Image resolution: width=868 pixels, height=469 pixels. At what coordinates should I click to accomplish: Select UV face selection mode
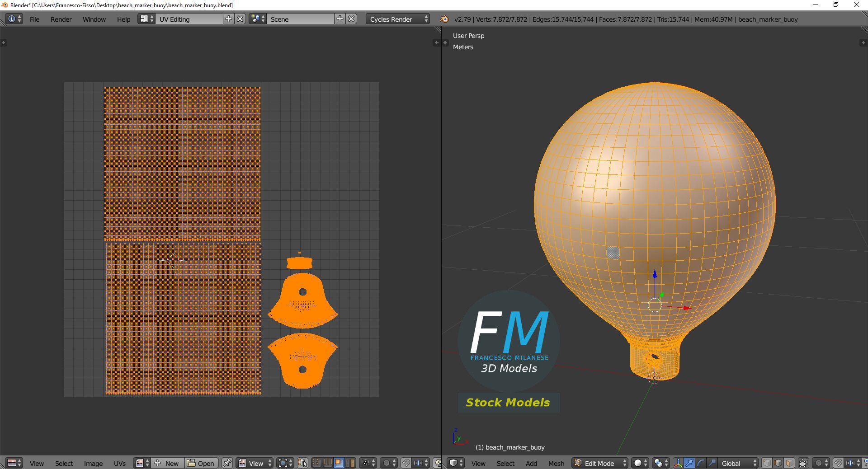[339, 463]
